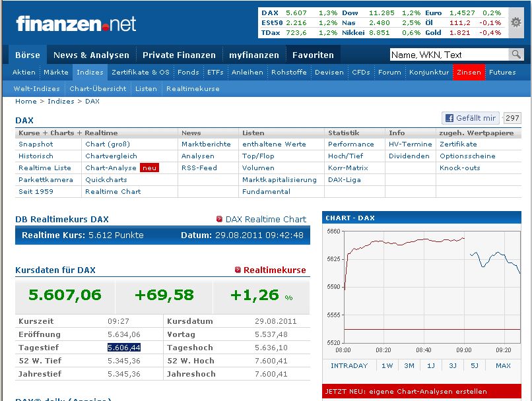Click the Home breadcrumb link
This screenshot has height=401, width=532.
(26, 102)
